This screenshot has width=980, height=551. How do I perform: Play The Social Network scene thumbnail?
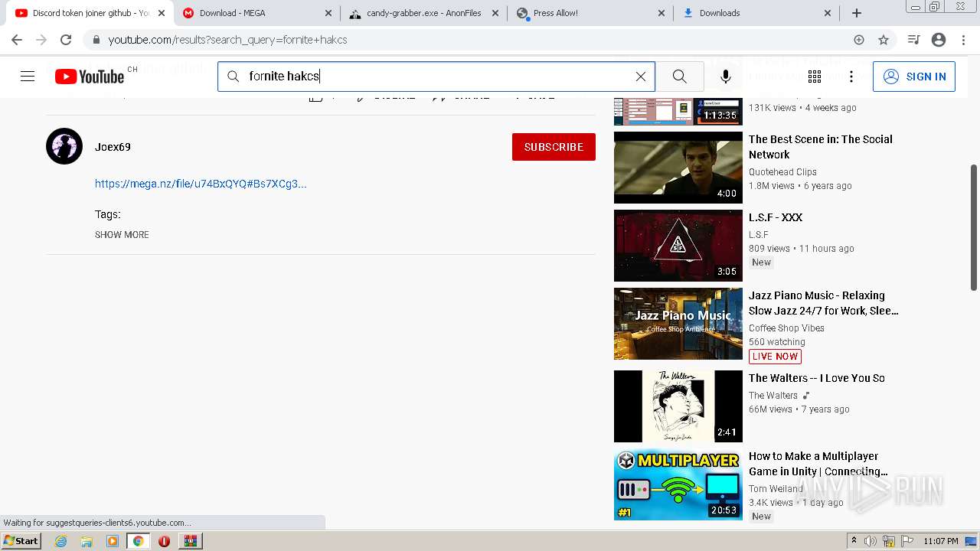tap(678, 168)
